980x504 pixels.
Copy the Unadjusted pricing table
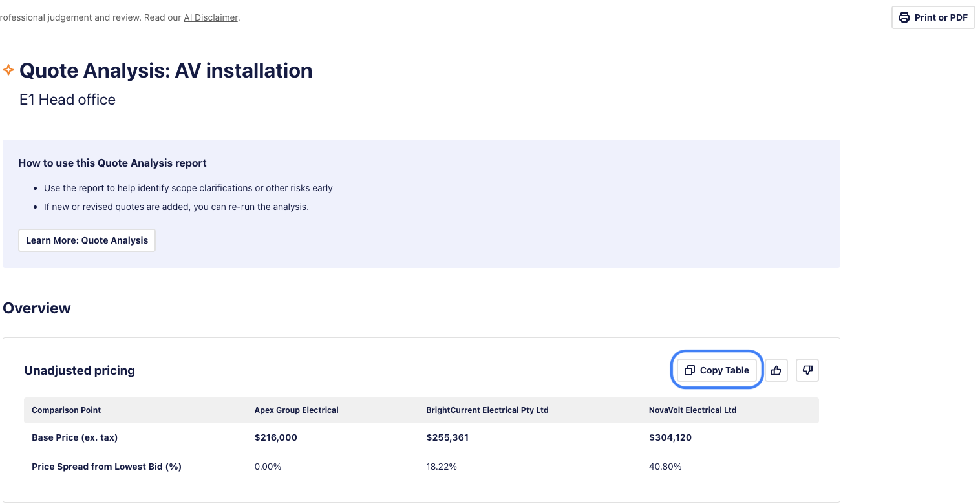coord(717,370)
